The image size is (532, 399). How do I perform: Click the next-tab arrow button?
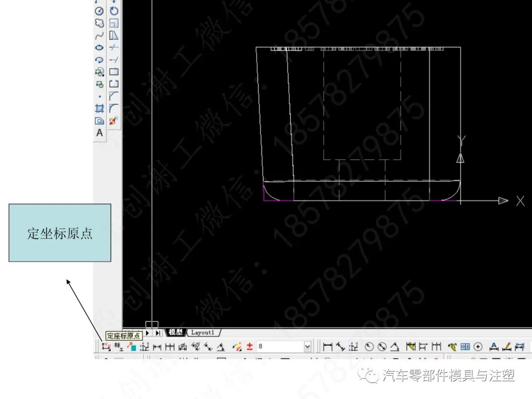pos(148,333)
